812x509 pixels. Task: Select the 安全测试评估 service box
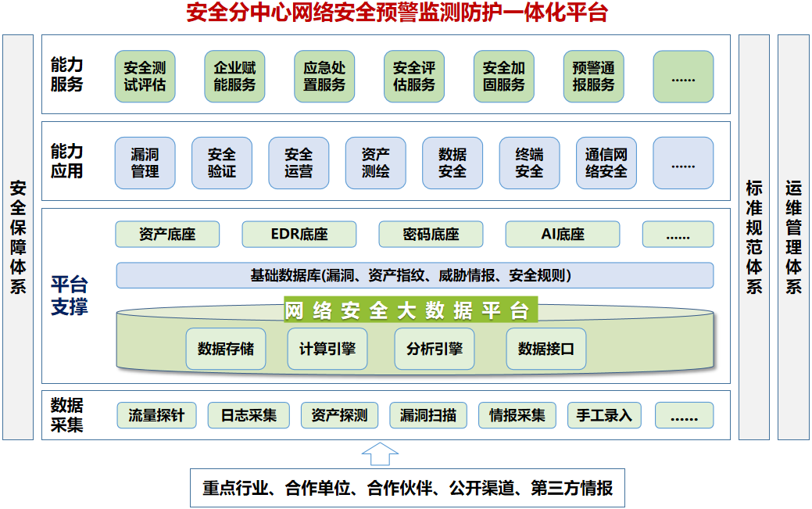coord(145,77)
